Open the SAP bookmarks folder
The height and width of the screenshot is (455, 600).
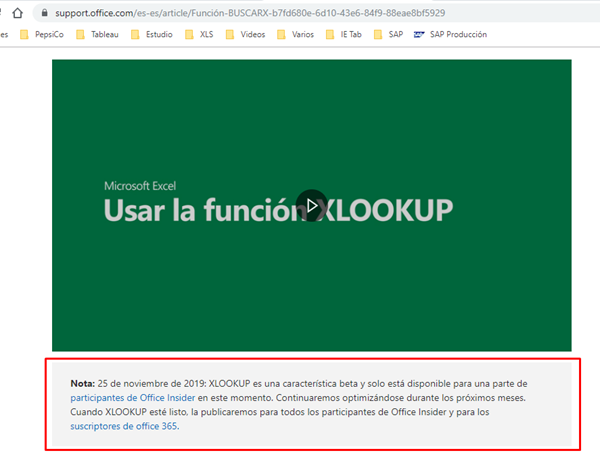pyautogui.click(x=388, y=34)
